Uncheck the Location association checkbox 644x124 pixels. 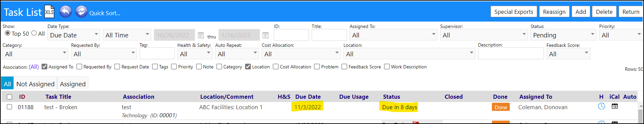[x=248, y=67]
